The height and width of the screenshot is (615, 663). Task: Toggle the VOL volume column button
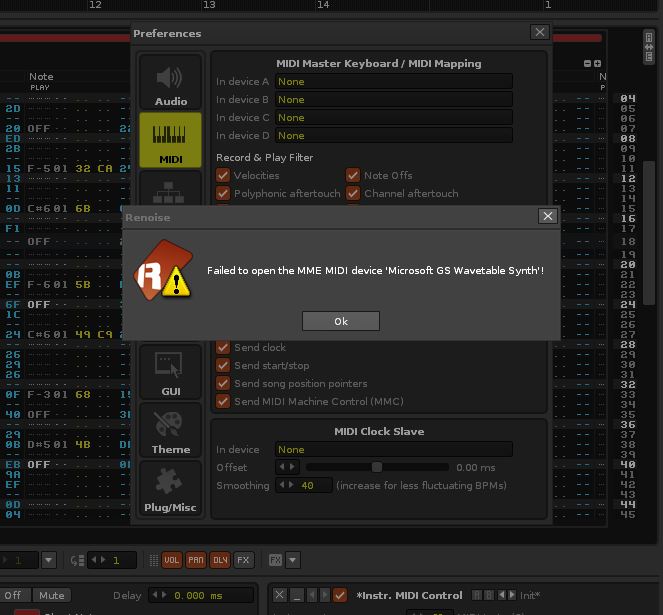(x=172, y=560)
